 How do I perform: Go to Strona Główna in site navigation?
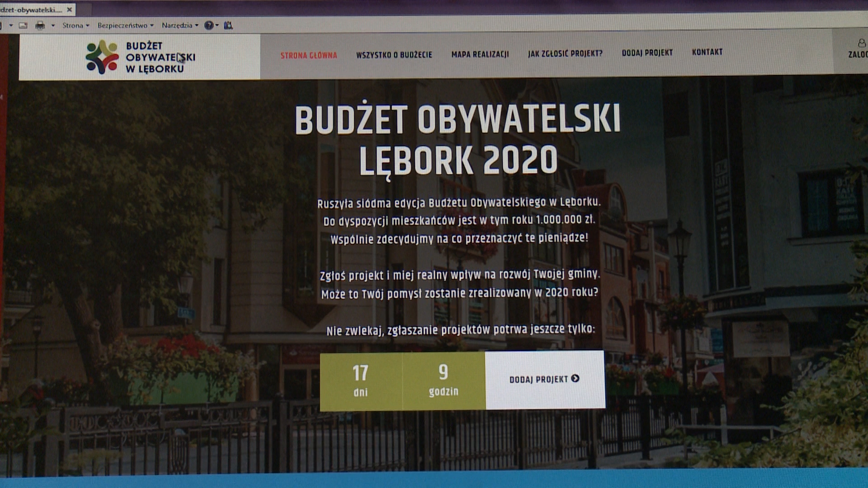[309, 56]
